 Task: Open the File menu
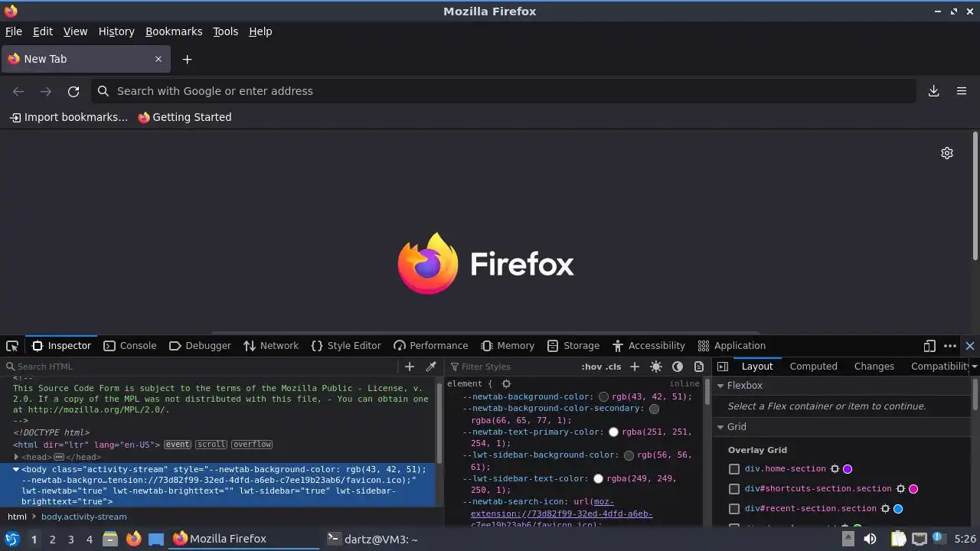pos(14,31)
